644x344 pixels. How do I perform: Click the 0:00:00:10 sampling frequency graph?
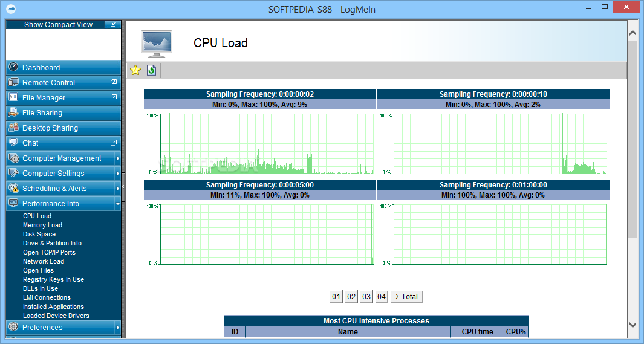500,144
